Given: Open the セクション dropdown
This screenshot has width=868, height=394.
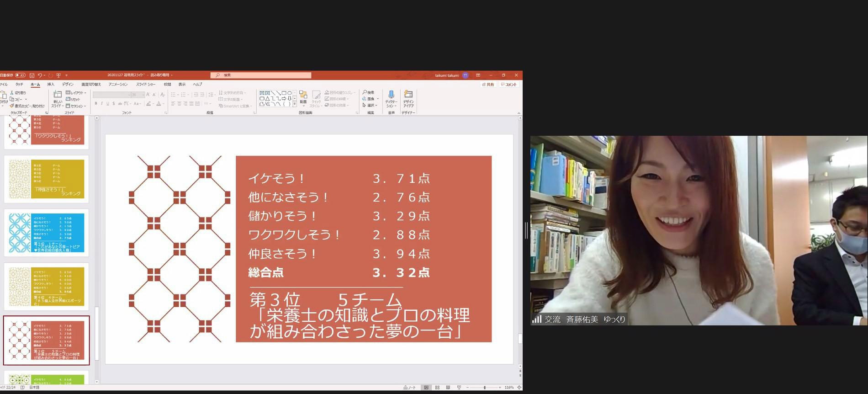Looking at the screenshot, I should pos(76,106).
